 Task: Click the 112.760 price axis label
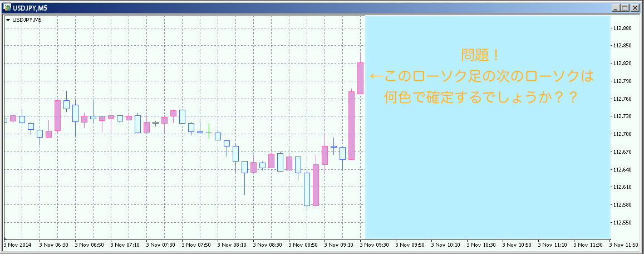tap(622, 99)
